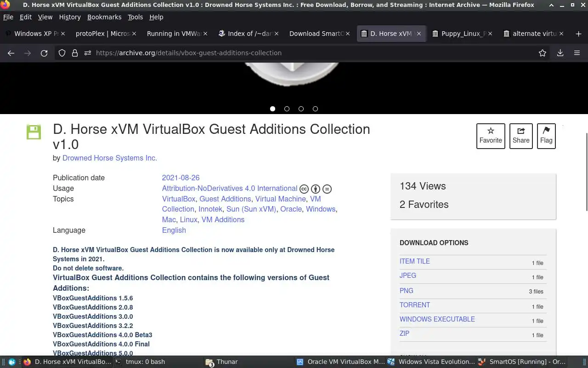Screen dimensions: 588x368
Task: Open the Tools menu
Action: [x=135, y=17]
